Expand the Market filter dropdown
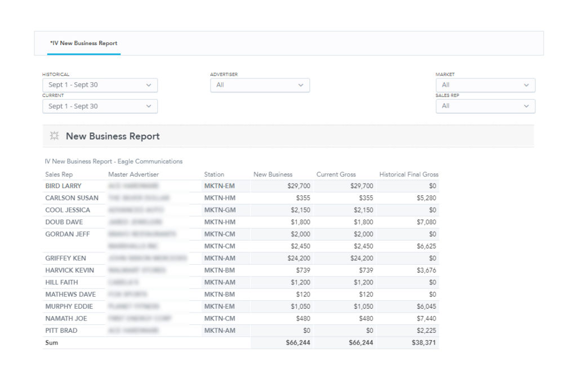Image resolution: width=577 pixels, height=392 pixels. [485, 85]
